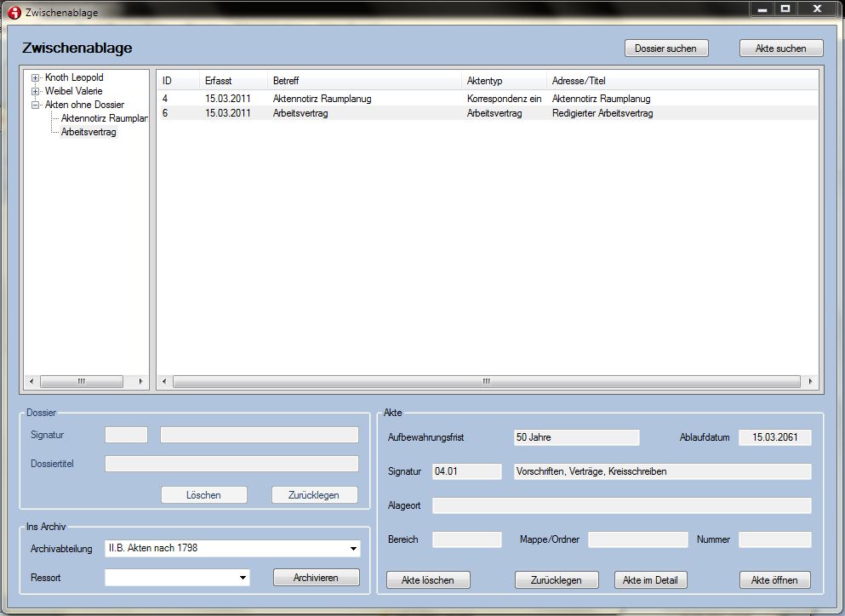Expand the Weibel Valerie tree node
Screen dimensions: 845x616
35,92
